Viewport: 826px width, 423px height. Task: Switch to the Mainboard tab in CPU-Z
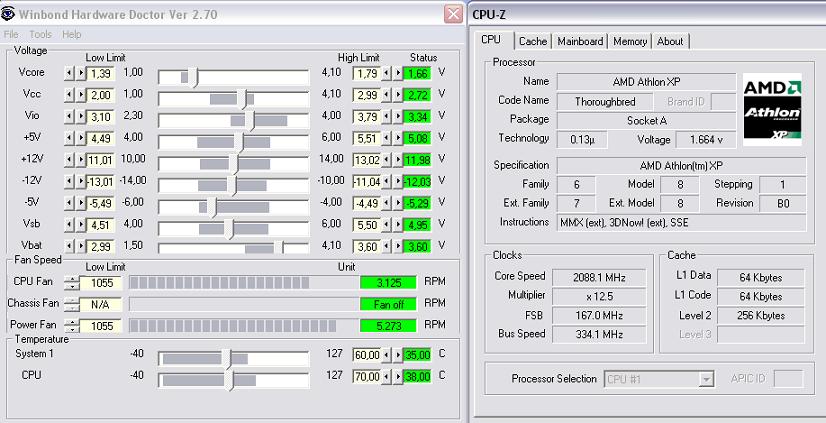click(x=580, y=41)
